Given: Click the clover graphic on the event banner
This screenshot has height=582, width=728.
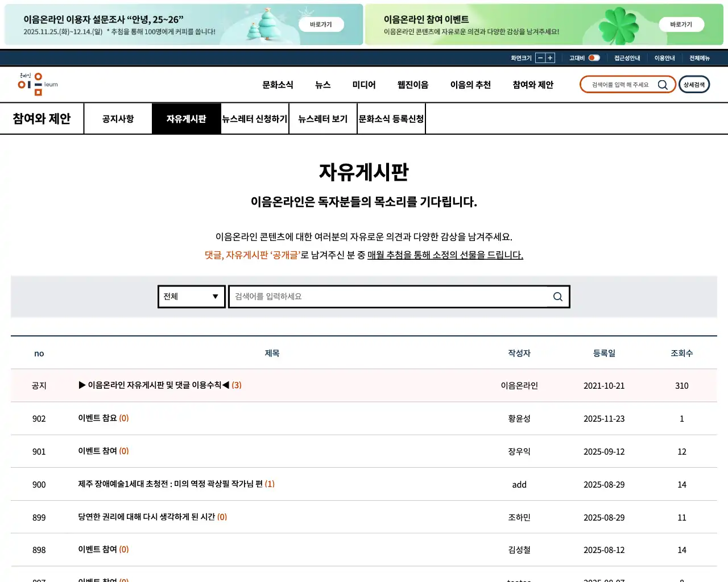Looking at the screenshot, I should pos(616,25).
